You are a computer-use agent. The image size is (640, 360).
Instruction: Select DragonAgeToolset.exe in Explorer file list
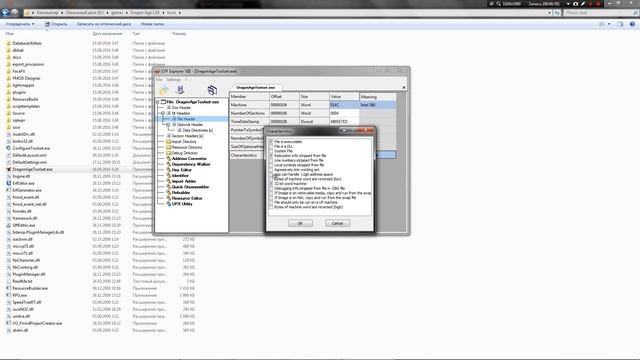32,169
